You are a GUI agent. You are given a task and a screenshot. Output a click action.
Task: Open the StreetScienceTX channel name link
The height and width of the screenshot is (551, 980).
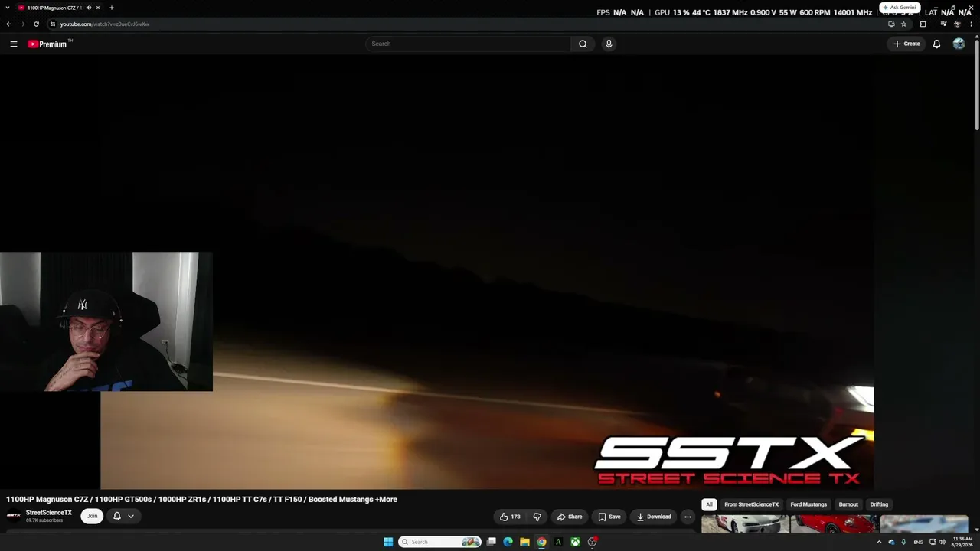pos(49,513)
